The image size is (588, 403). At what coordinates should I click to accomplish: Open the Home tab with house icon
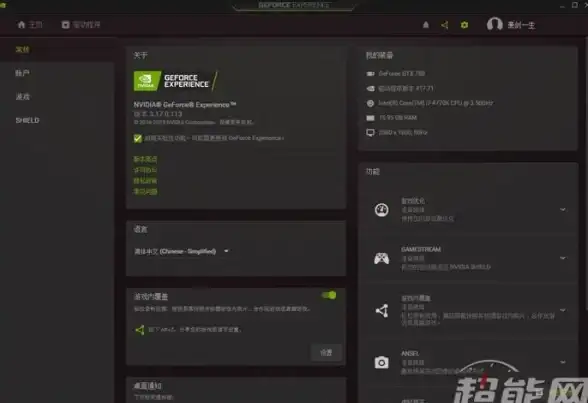(30, 25)
